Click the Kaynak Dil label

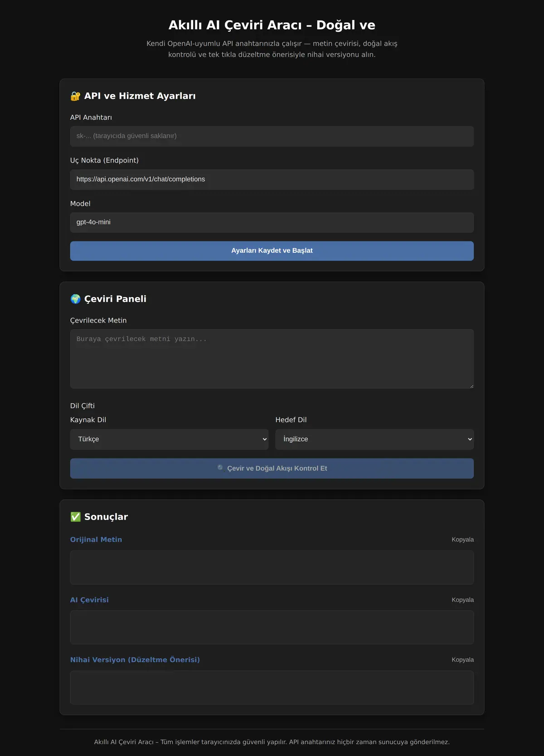pyautogui.click(x=88, y=420)
